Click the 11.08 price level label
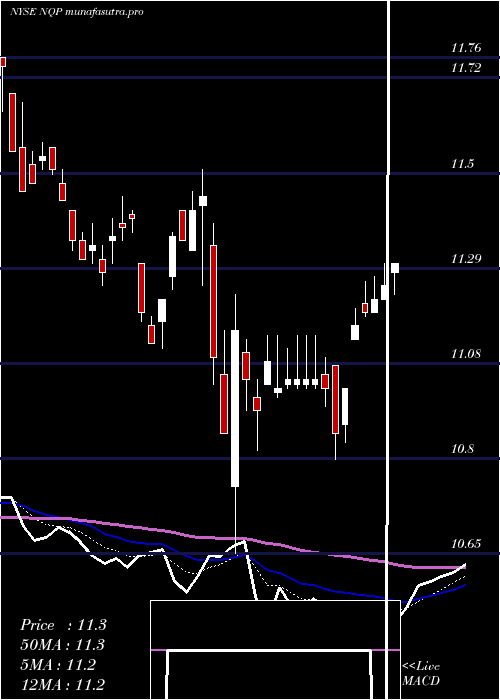The height and width of the screenshot is (700, 500). coord(466,354)
